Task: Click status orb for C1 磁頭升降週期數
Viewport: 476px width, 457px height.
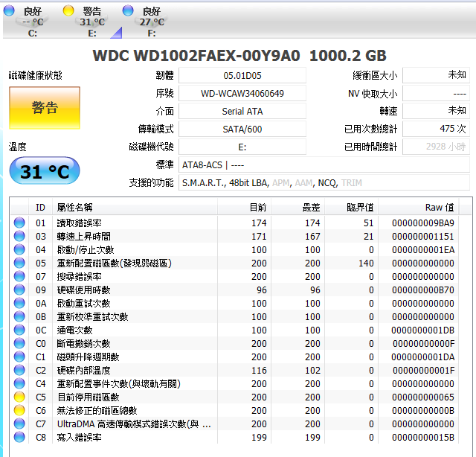Action: (19, 357)
